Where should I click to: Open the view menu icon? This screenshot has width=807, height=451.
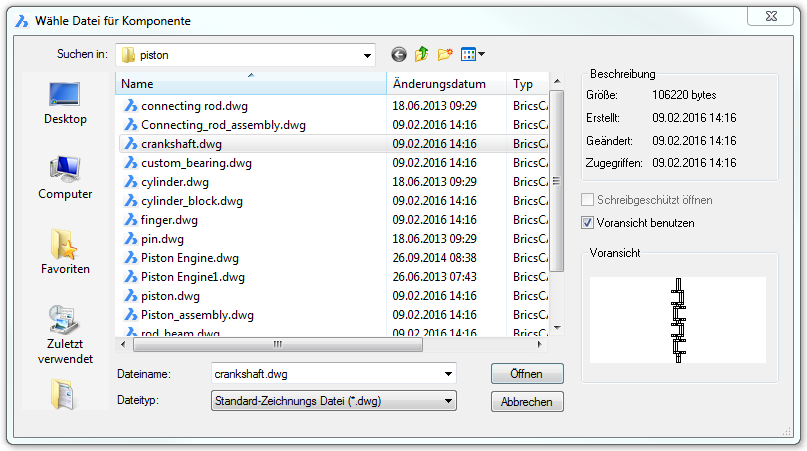click(472, 54)
